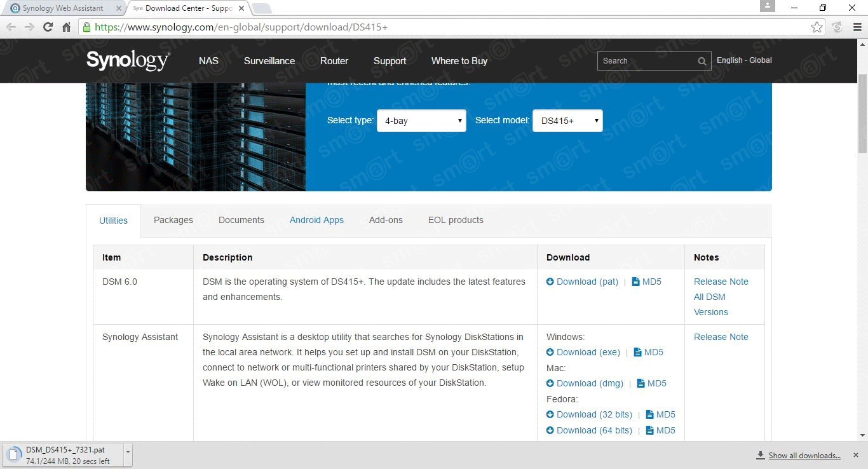
Task: Open a new browser tab
Action: [262, 8]
